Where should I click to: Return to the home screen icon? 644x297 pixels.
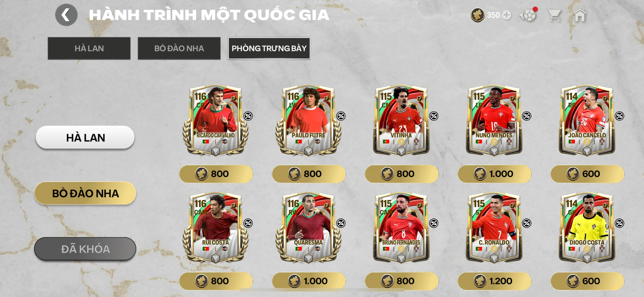(x=580, y=15)
